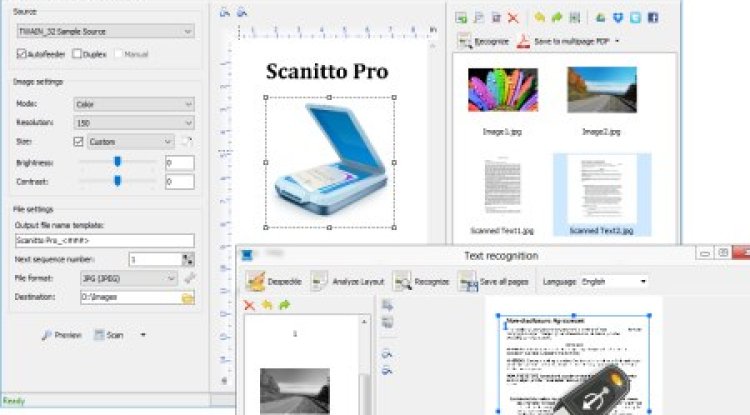Click page list scrollbar up arrow
The height and width of the screenshot is (415, 750).
(x=364, y=322)
